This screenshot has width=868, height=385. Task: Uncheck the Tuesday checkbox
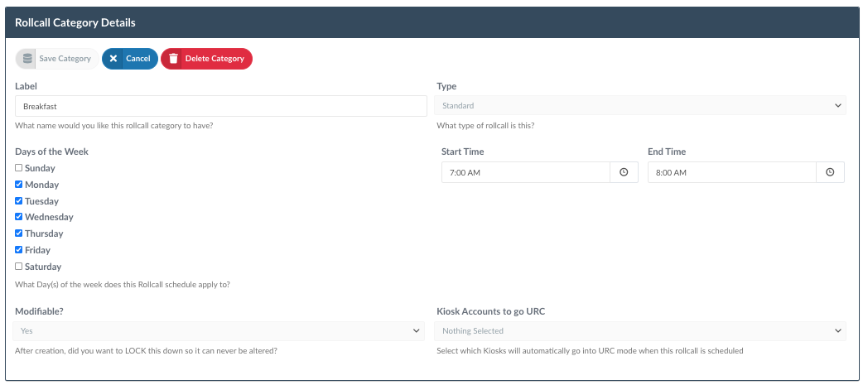click(x=19, y=201)
